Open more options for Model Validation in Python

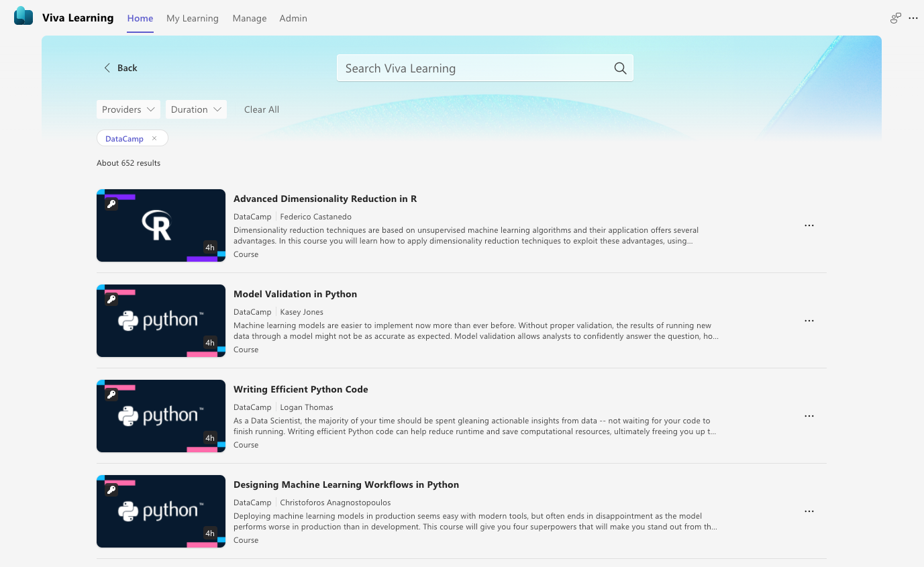(809, 321)
